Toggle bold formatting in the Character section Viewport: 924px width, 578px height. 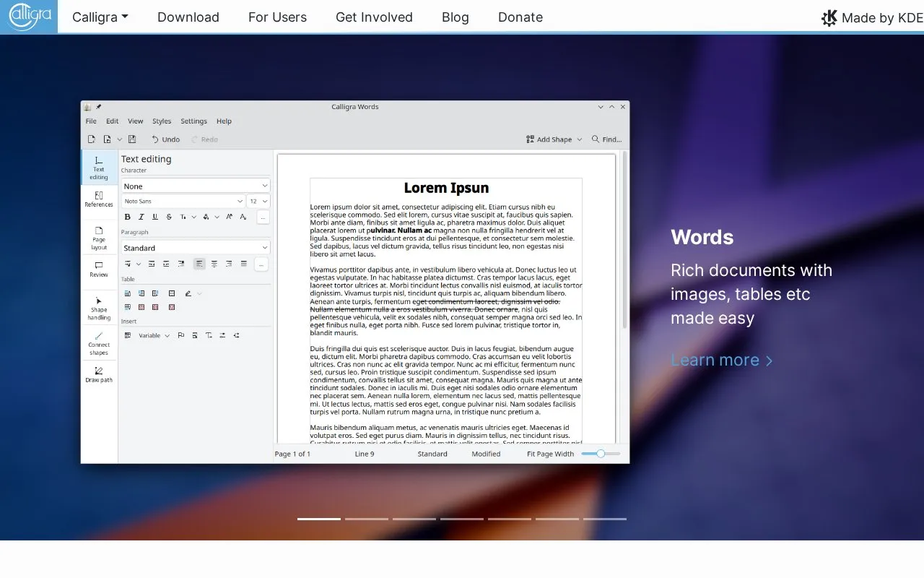[x=128, y=217]
